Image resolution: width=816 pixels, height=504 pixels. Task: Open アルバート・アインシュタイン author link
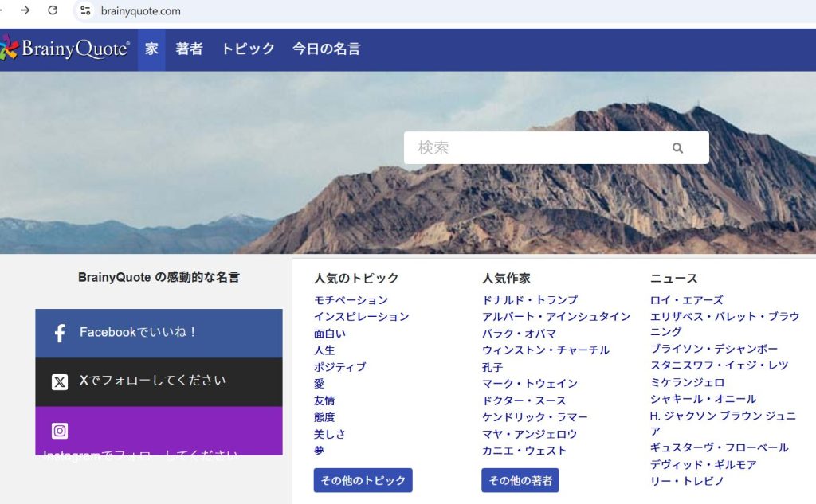point(556,317)
